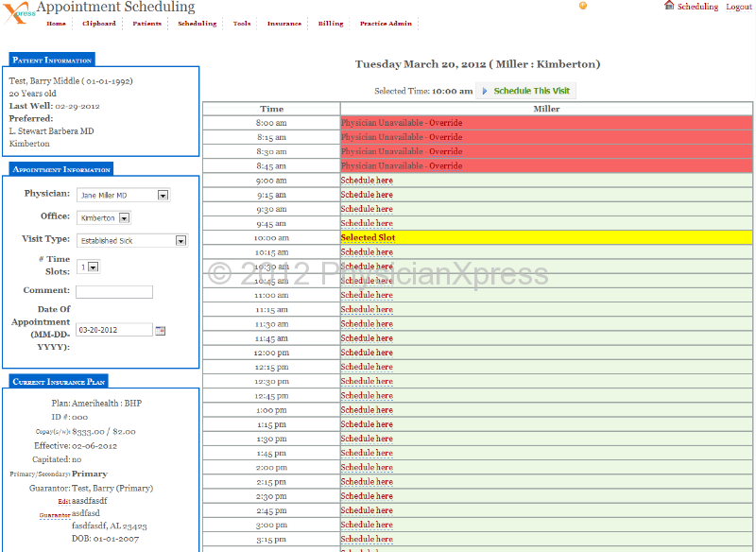The image size is (756, 552).
Task: Expand the Visit Type dropdown
Action: tap(181, 241)
